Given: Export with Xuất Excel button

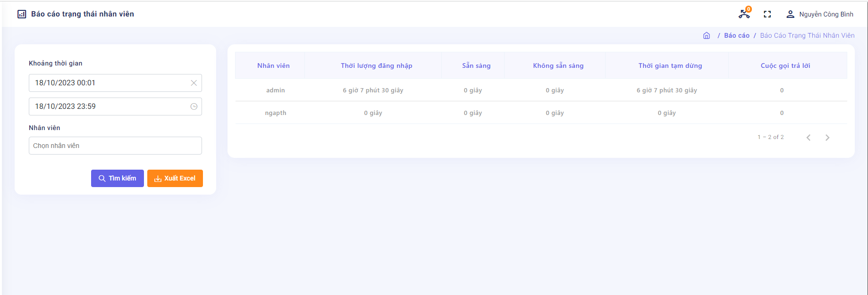Looking at the screenshot, I should point(175,178).
